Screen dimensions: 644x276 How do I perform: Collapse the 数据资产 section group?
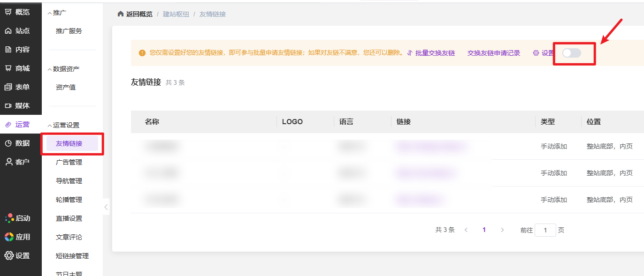click(50, 69)
